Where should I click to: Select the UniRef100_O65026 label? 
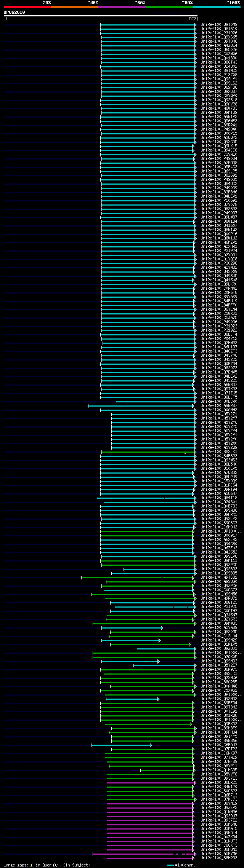point(219,50)
